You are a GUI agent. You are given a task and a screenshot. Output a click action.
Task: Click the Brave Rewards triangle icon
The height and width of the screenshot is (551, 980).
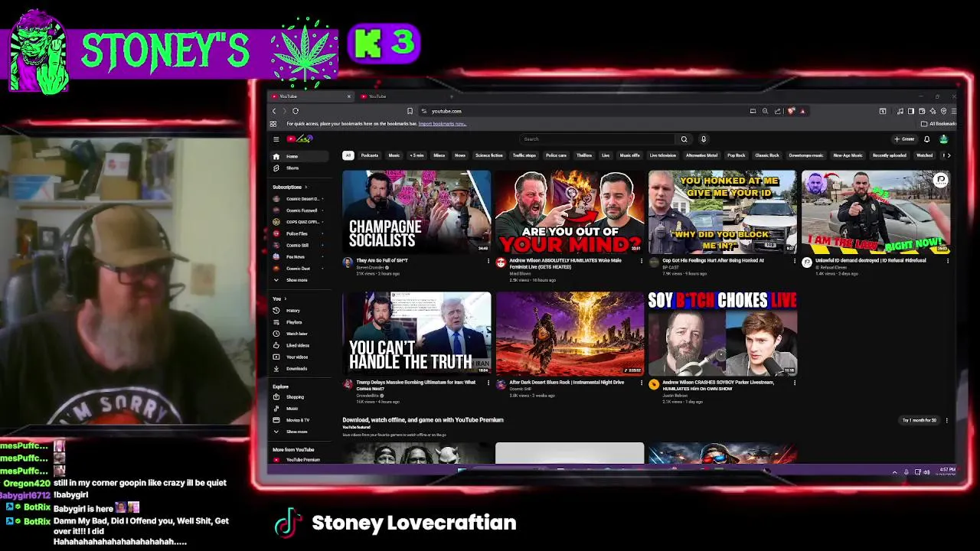(802, 111)
